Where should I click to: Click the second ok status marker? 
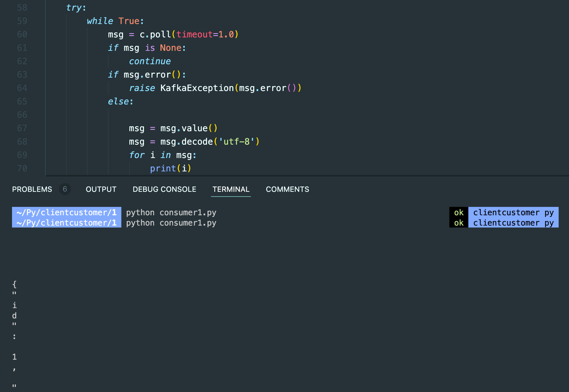coord(458,223)
